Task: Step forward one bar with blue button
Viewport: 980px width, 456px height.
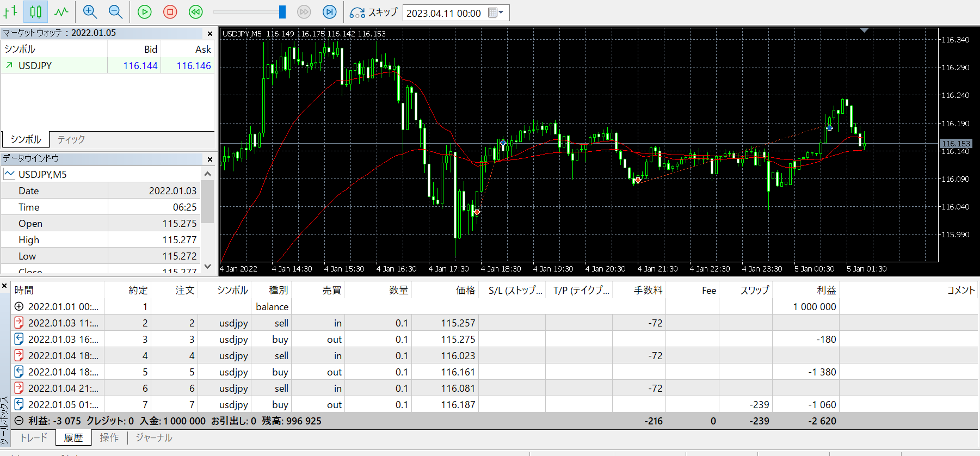Action: click(330, 11)
